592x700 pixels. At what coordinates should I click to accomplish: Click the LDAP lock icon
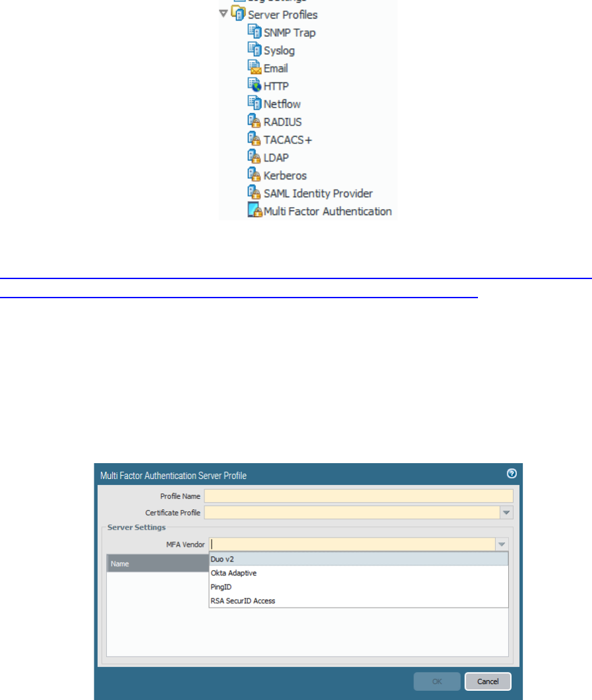254,156
